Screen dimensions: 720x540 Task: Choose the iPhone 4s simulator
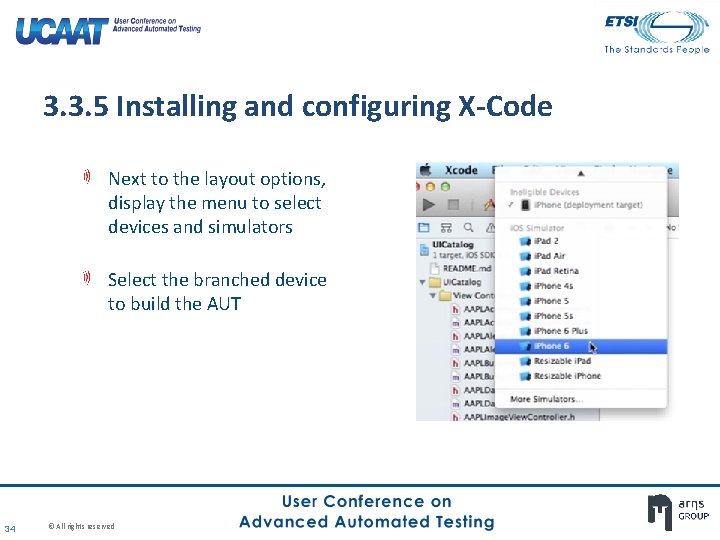tap(581, 286)
